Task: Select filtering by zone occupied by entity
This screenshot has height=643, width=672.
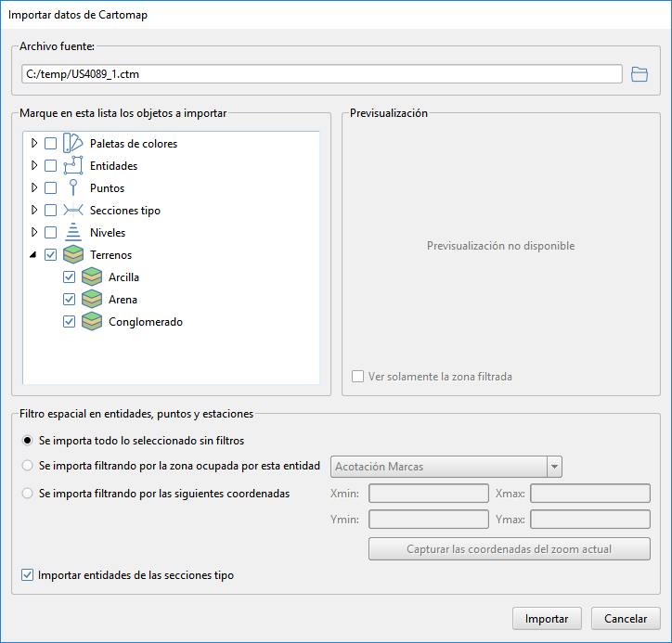Action: 27,466
